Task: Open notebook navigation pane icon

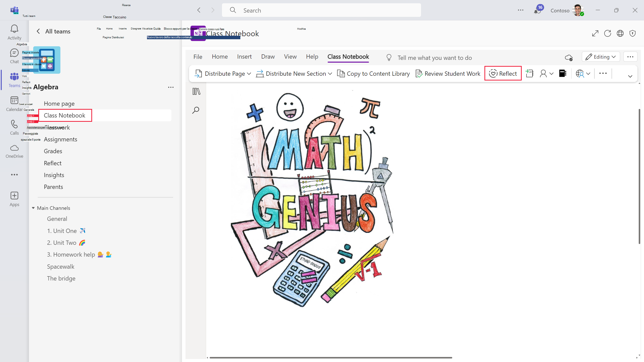Action: tap(196, 91)
